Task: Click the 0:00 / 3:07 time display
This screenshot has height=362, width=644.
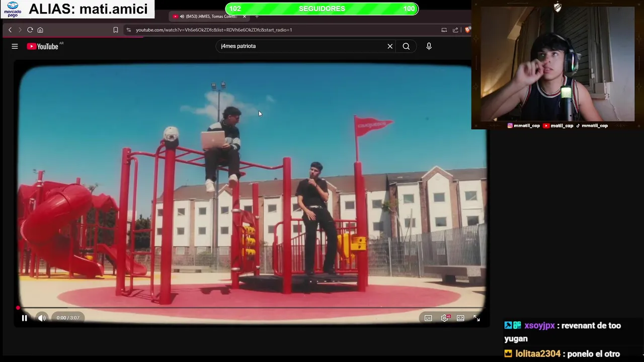Action: click(x=68, y=318)
